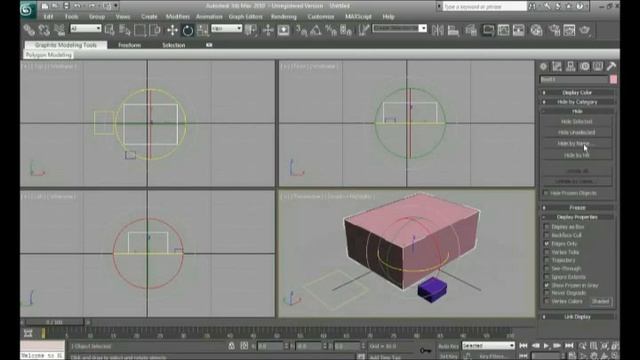Image resolution: width=640 pixels, height=360 pixels.
Task: Click the Bind to Space Warp tool
Action: coord(59,30)
